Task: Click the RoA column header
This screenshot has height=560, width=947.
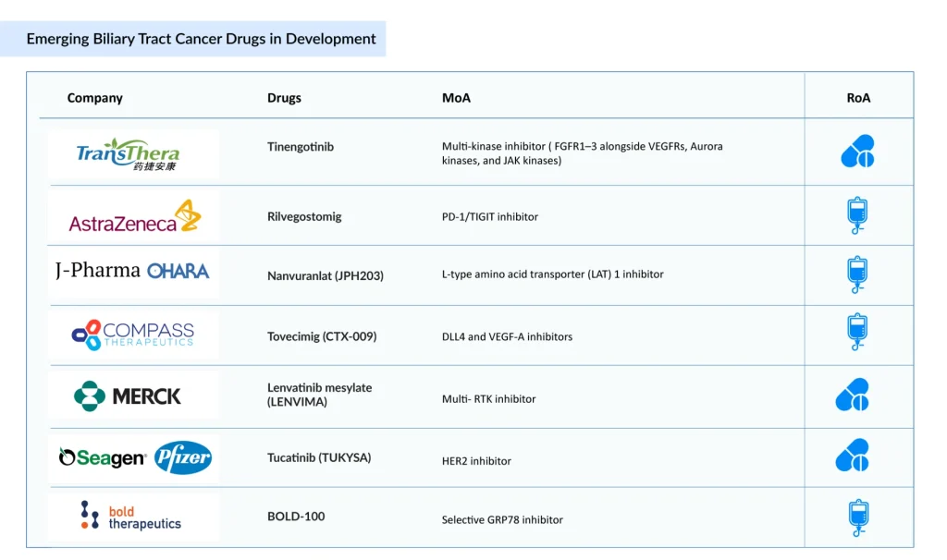Action: pyautogui.click(x=858, y=98)
